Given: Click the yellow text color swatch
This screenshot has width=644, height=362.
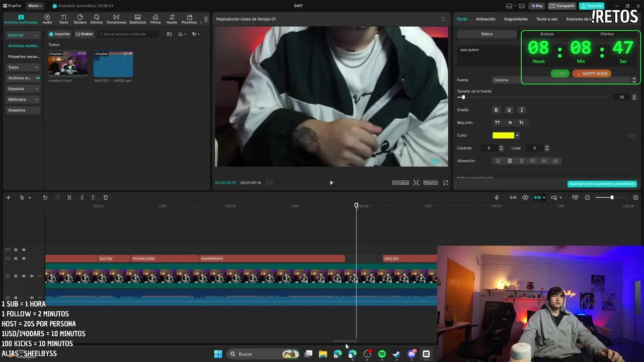Looking at the screenshot, I should pos(503,135).
